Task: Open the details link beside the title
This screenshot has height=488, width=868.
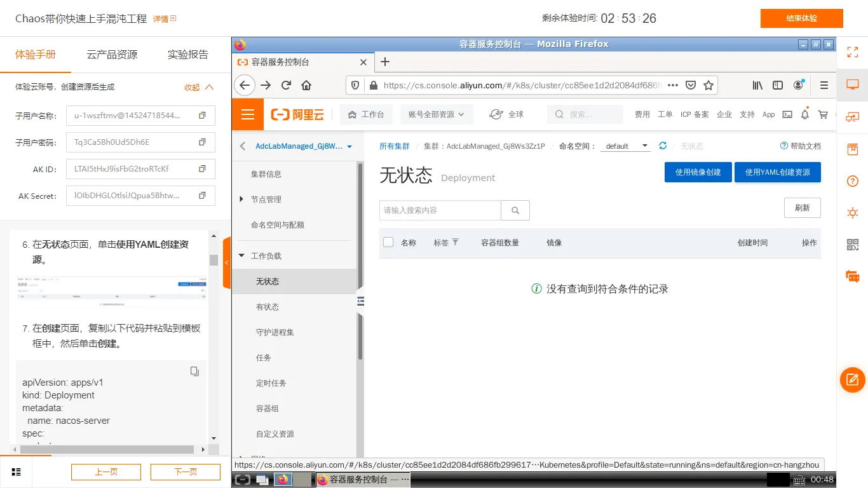Action: click(165, 19)
